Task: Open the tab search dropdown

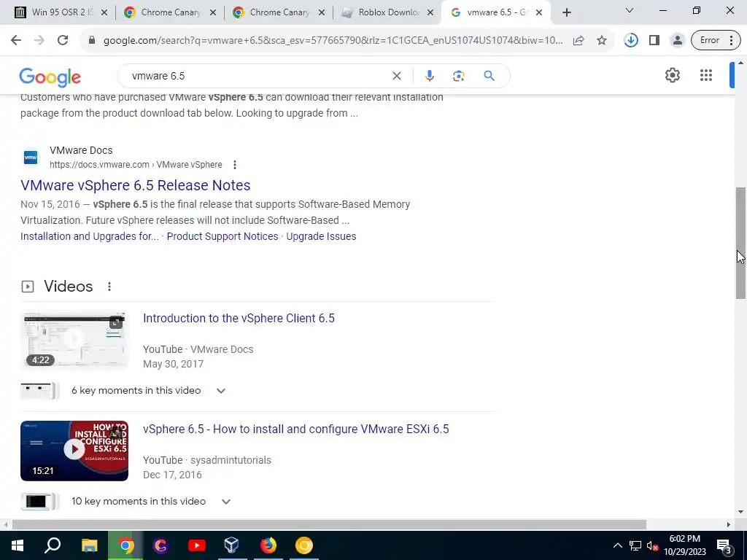Action: (x=630, y=10)
